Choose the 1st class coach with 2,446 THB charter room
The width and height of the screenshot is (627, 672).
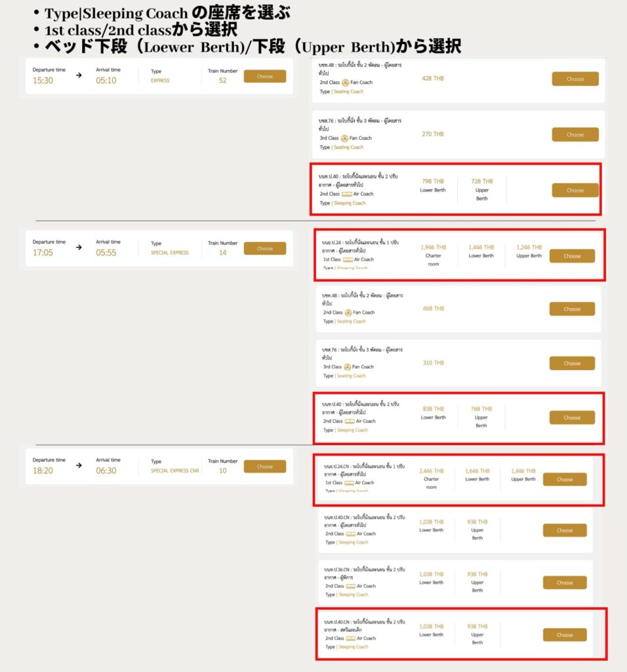(565, 479)
